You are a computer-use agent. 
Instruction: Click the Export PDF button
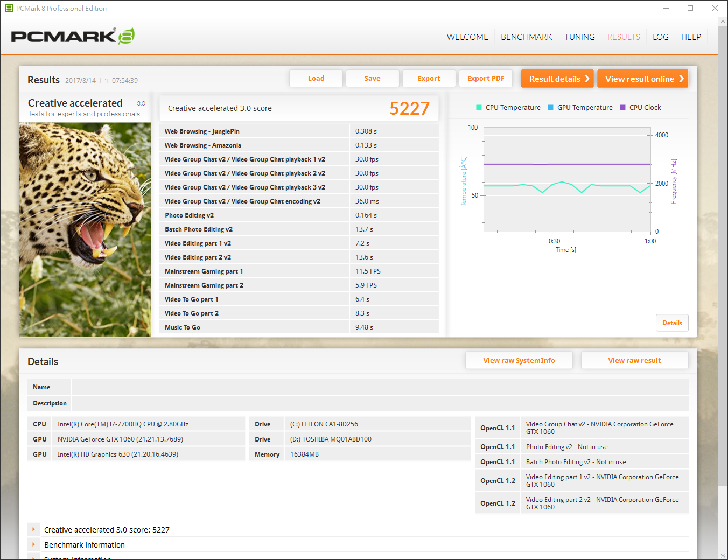pyautogui.click(x=486, y=79)
